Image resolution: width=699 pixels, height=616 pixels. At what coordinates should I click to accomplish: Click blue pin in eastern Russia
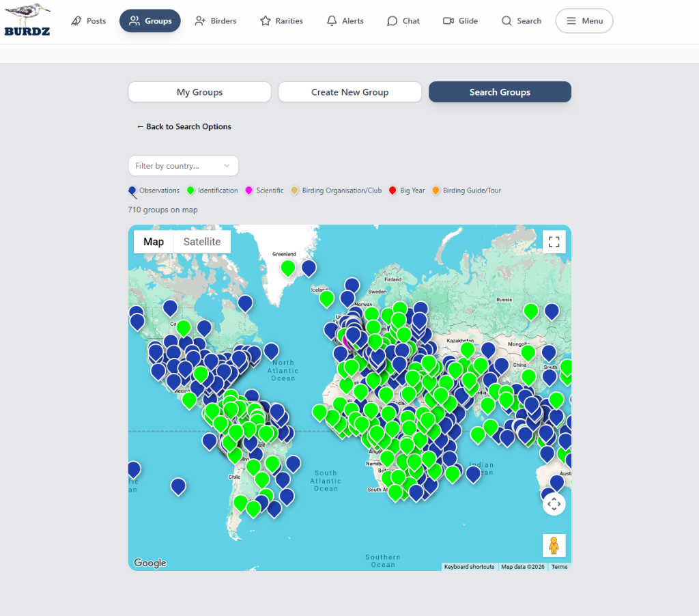(552, 311)
